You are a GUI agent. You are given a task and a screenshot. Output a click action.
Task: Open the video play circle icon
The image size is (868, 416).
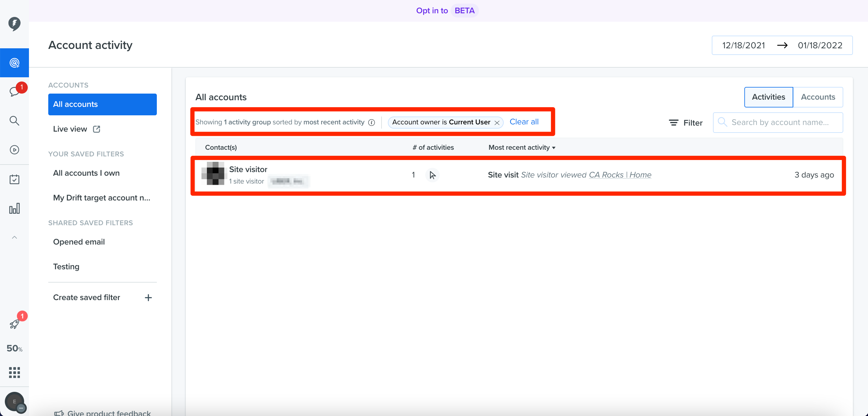(x=14, y=150)
